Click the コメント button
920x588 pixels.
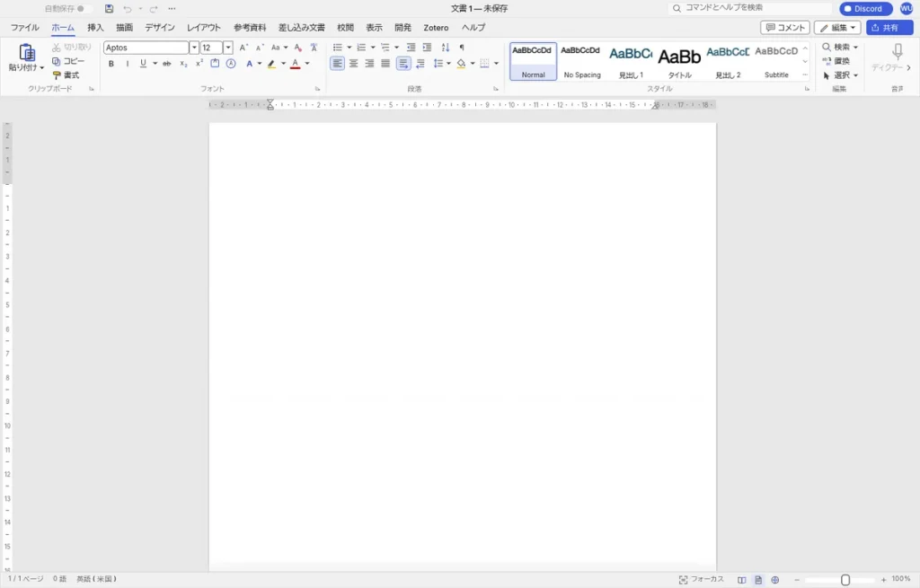[785, 28]
